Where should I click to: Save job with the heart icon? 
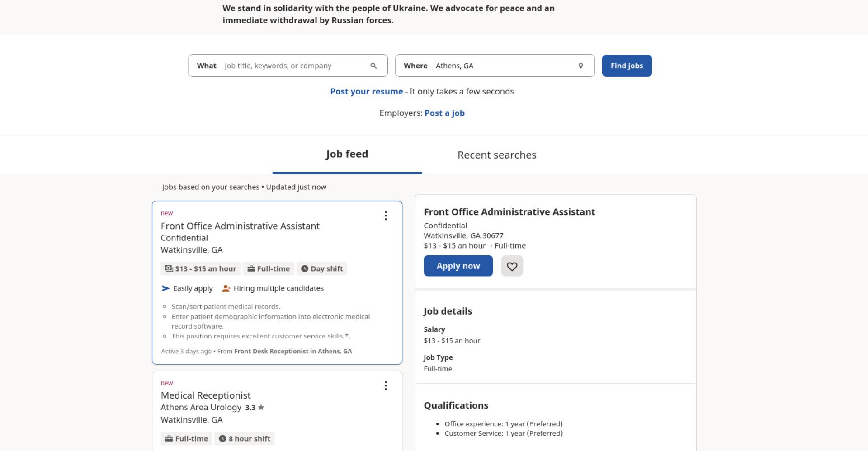512,266
